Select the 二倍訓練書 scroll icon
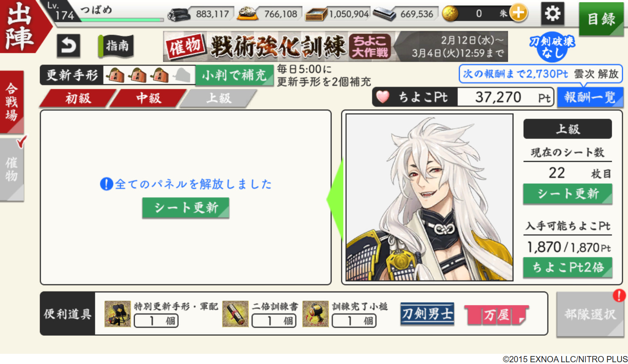Viewport: 628px width, 364px height. click(x=235, y=314)
